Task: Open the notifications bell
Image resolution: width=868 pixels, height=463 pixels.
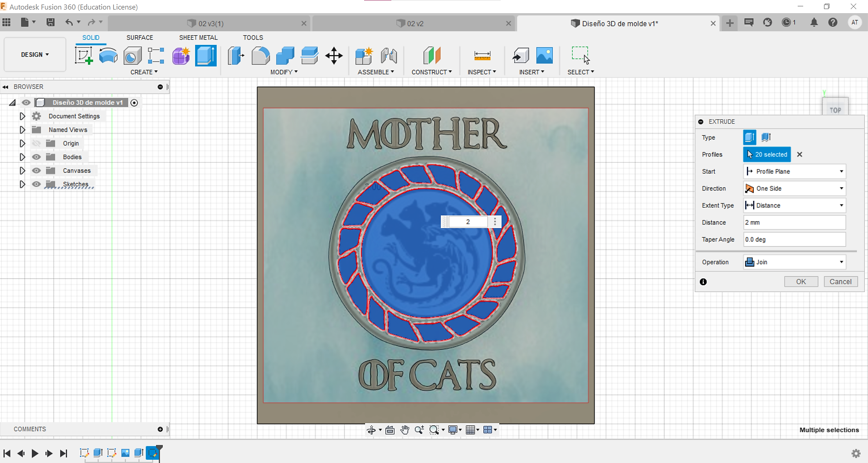Action: click(x=814, y=22)
